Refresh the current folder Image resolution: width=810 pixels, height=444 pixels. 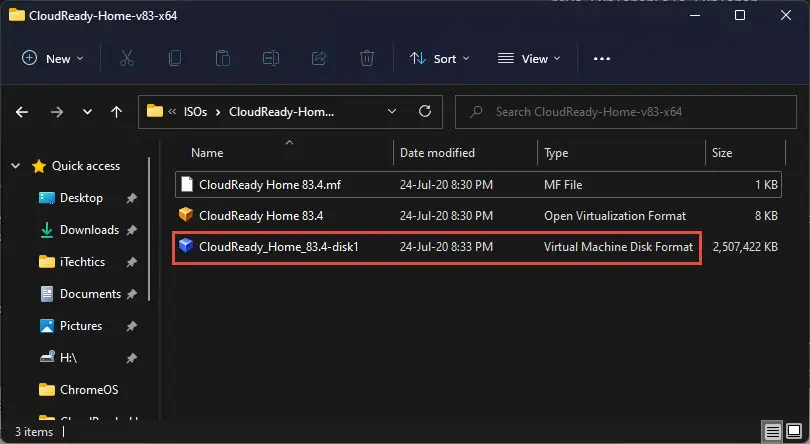pyautogui.click(x=425, y=111)
